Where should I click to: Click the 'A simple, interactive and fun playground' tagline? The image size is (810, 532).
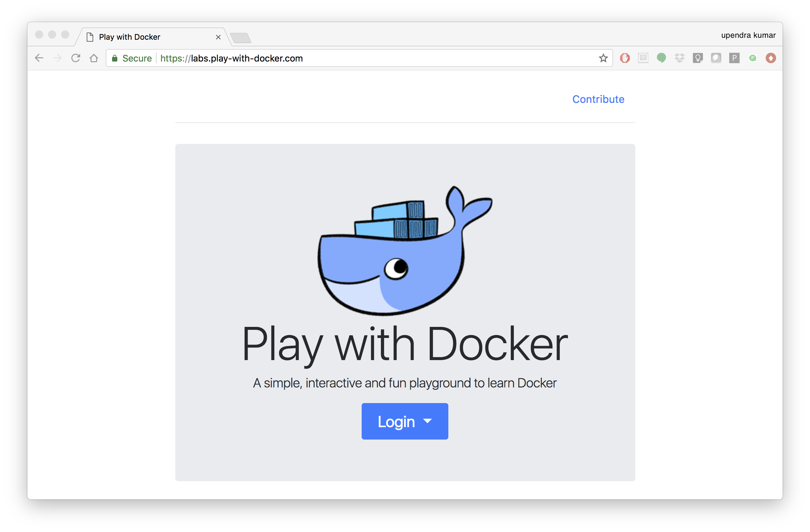(x=405, y=383)
